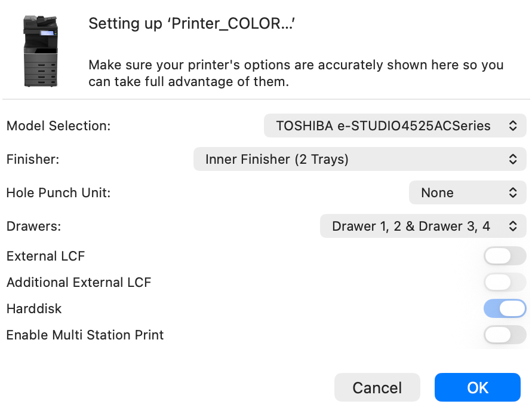Click the 'Setting up Printer_COLOR' title
Image resolution: width=532 pixels, height=410 pixels.
(x=193, y=24)
